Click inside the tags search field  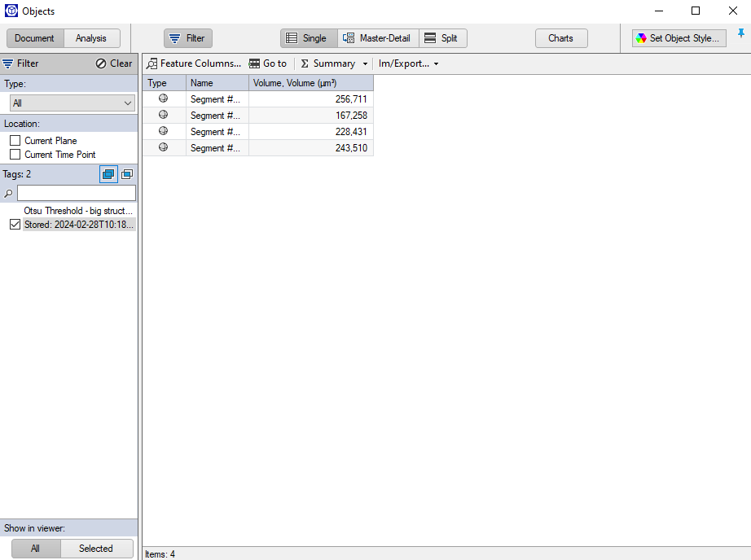coord(77,192)
